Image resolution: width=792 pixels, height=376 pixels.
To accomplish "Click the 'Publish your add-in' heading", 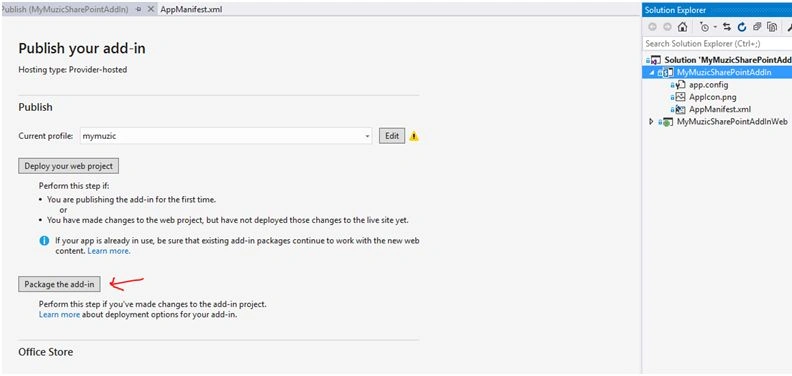I will tap(82, 49).
